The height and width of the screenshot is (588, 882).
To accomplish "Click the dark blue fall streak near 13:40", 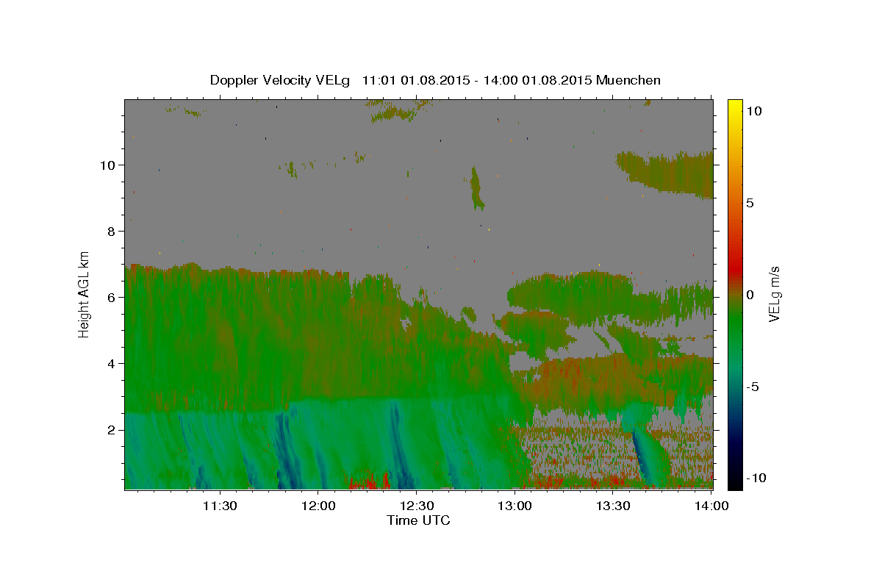I will coord(642,457).
